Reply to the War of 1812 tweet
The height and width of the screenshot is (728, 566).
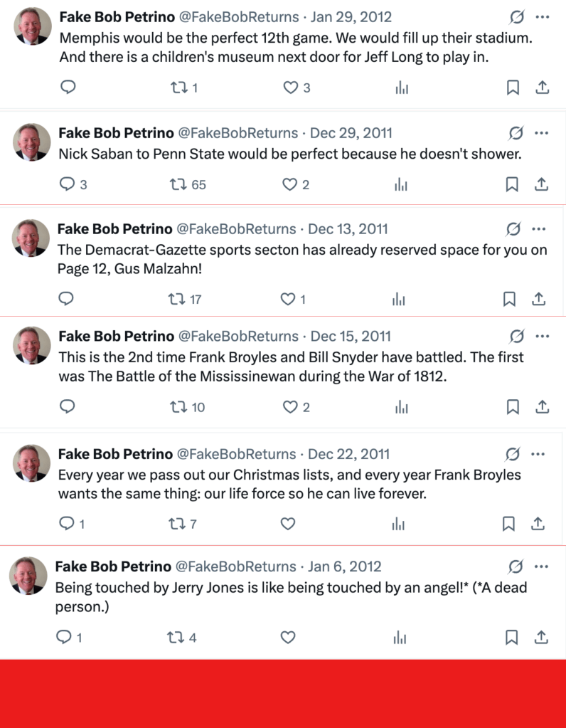click(67, 407)
